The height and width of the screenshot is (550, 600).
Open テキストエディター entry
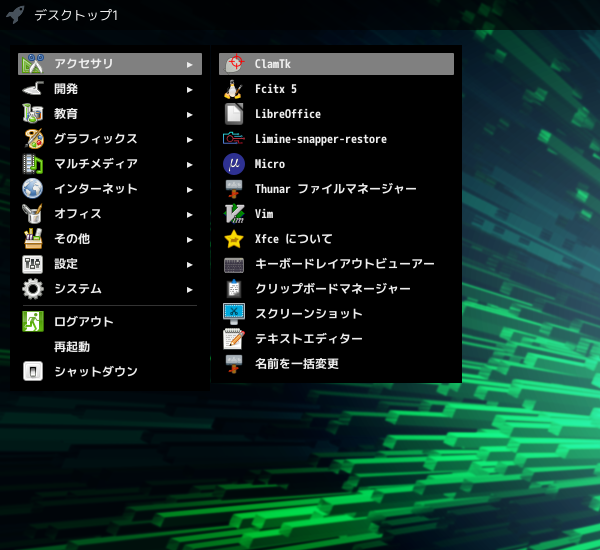coord(336,339)
